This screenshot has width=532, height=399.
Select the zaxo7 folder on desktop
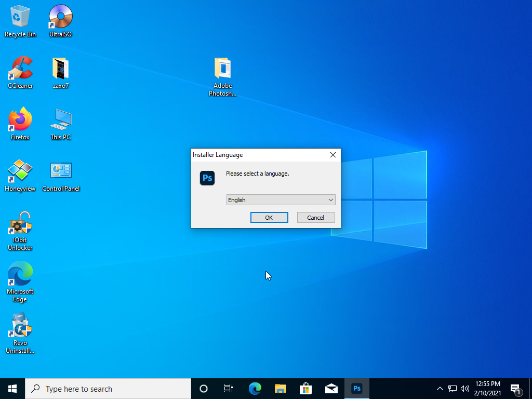coord(60,73)
